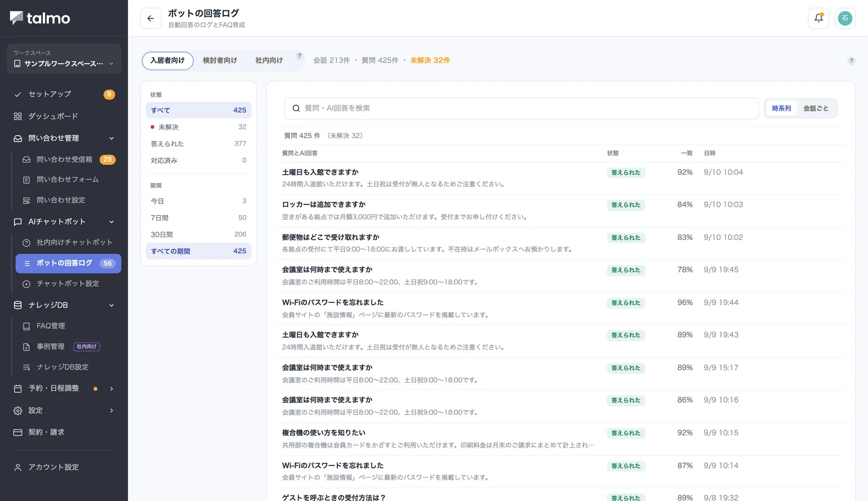Focus the 質問・AI回答を検索 field
This screenshot has width=868, height=501.
(x=521, y=109)
